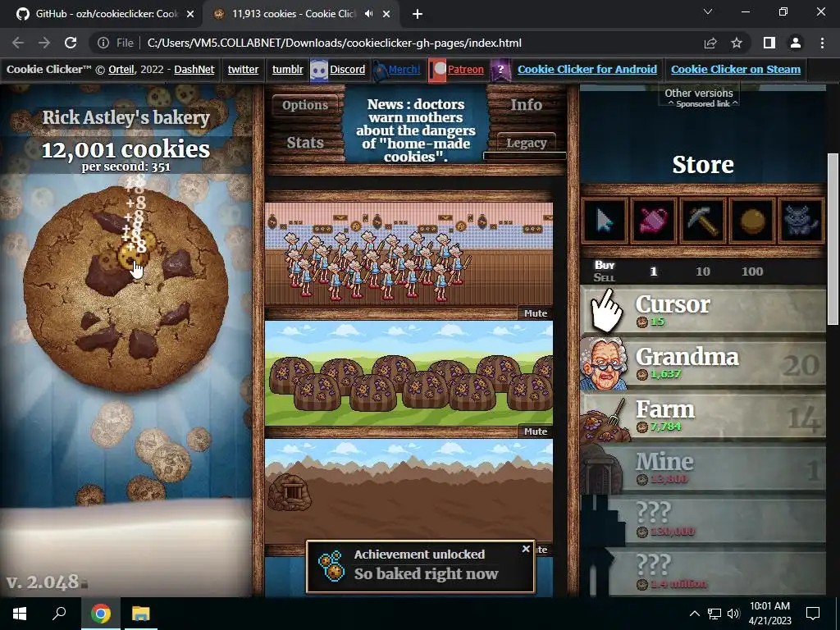The image size is (840, 630).
Task: Open the Patreon link
Action: [x=466, y=70]
